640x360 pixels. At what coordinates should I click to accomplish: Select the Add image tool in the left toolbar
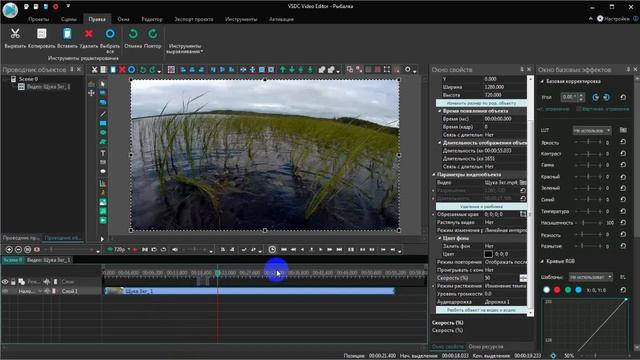[x=103, y=202]
